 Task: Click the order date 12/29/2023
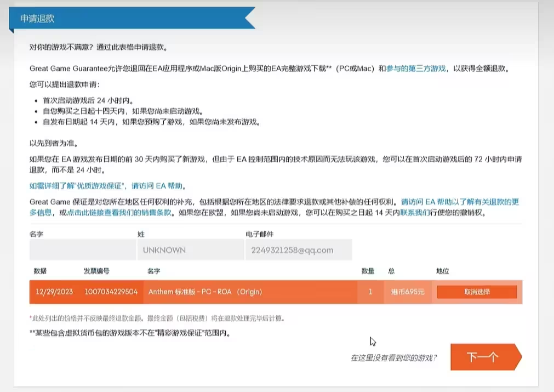click(x=54, y=292)
